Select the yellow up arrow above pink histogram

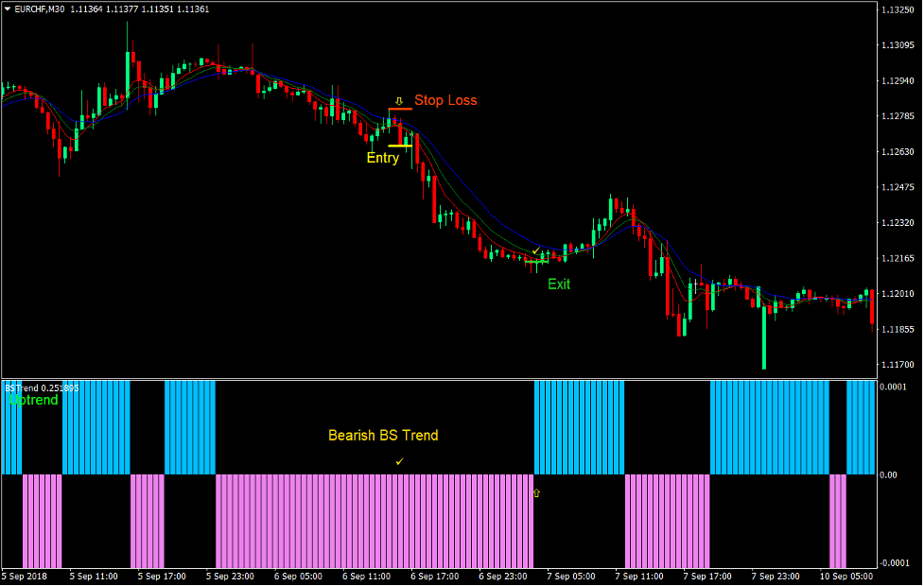(x=535, y=492)
